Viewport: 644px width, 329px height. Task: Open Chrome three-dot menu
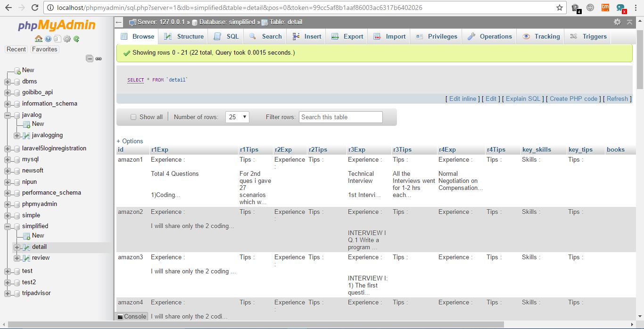[636, 8]
